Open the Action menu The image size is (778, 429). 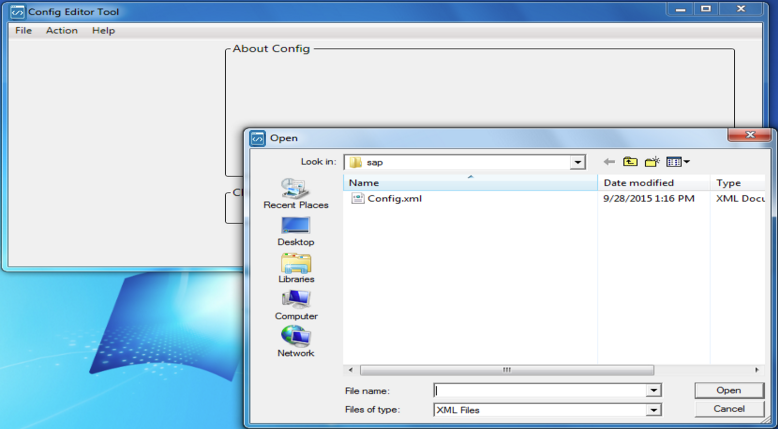click(61, 31)
